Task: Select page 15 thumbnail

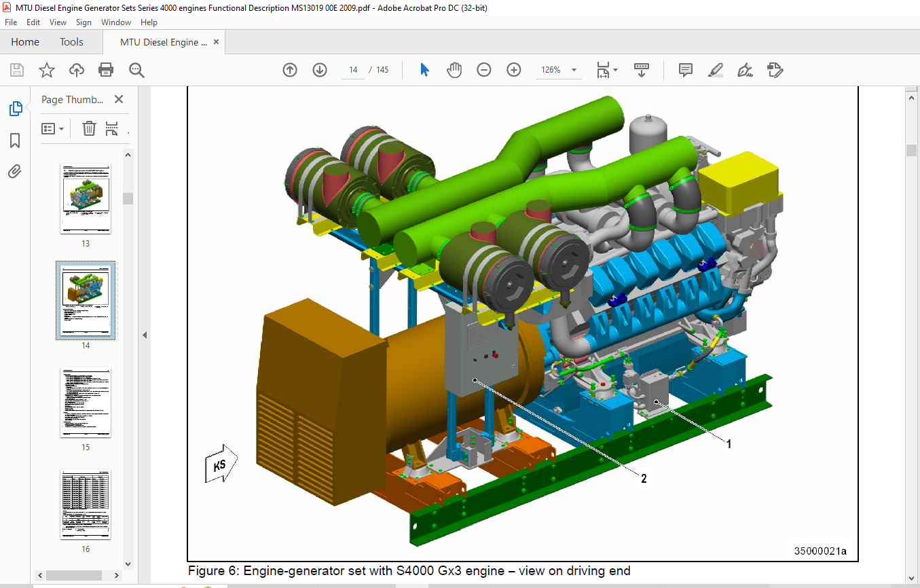Action: pyautogui.click(x=86, y=403)
